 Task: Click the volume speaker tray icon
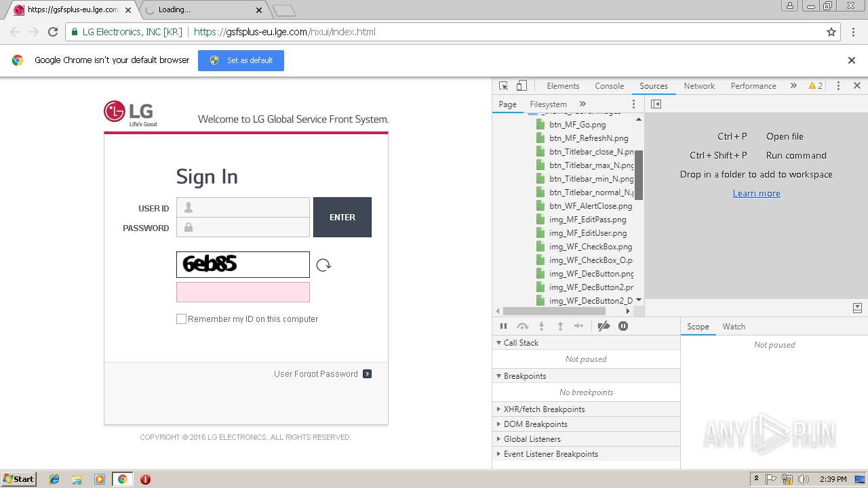click(804, 479)
